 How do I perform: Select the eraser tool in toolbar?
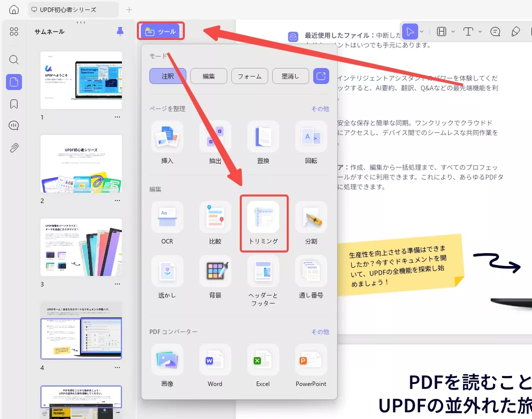click(x=516, y=31)
